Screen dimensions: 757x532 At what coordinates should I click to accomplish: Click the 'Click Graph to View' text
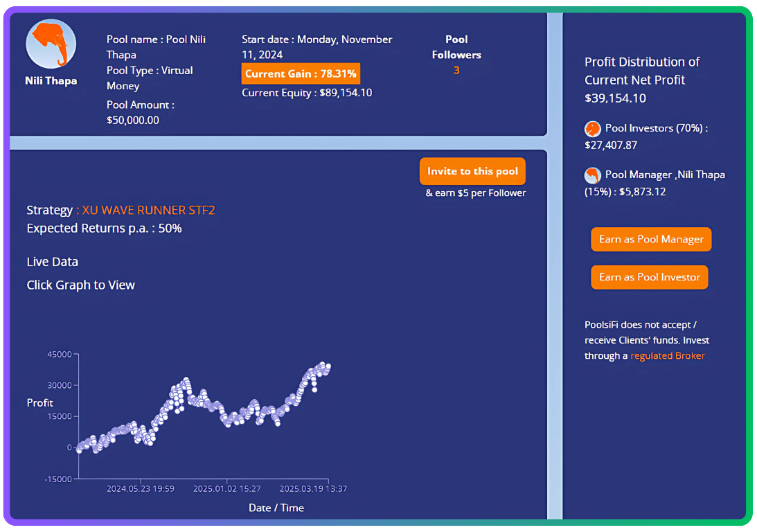coord(80,285)
